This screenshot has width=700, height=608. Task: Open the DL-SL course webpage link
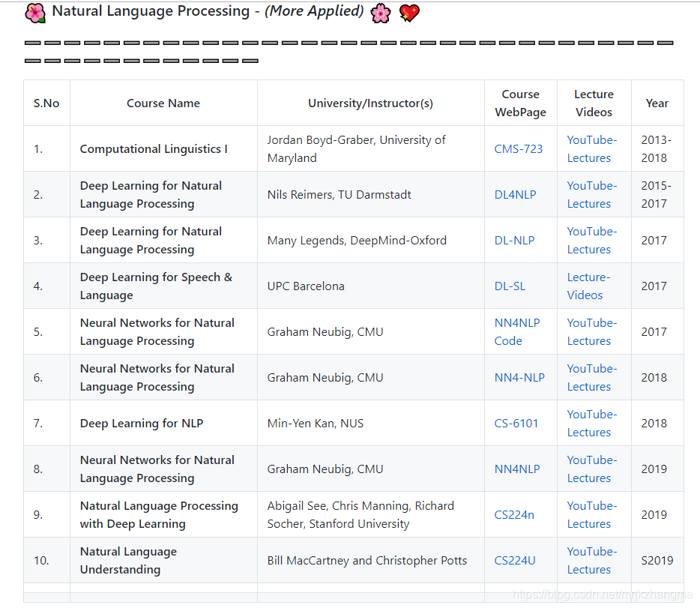[510, 286]
